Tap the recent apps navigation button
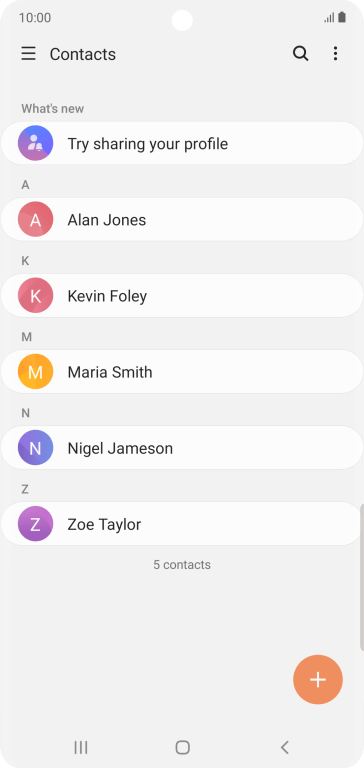This screenshot has height=768, width=364. point(81,747)
